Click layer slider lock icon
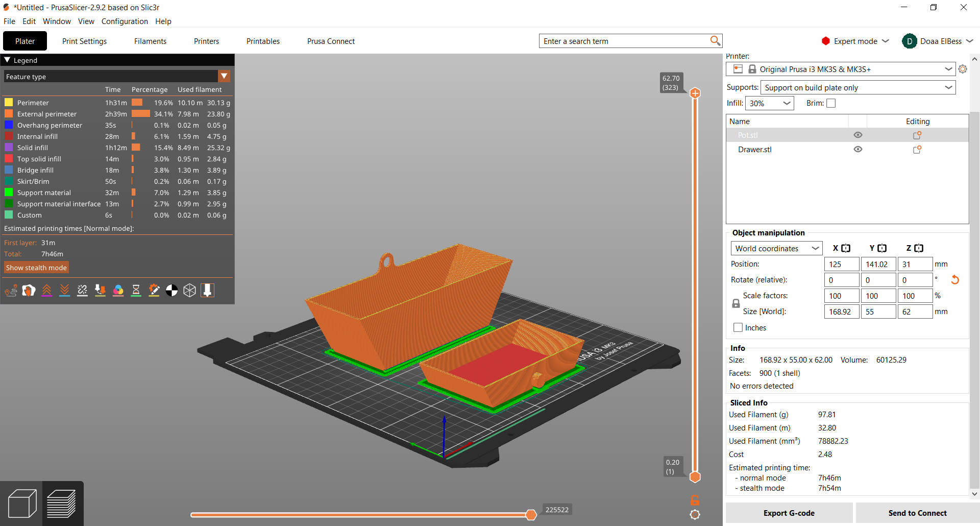Viewport: 980px width, 526px height. coord(695,500)
